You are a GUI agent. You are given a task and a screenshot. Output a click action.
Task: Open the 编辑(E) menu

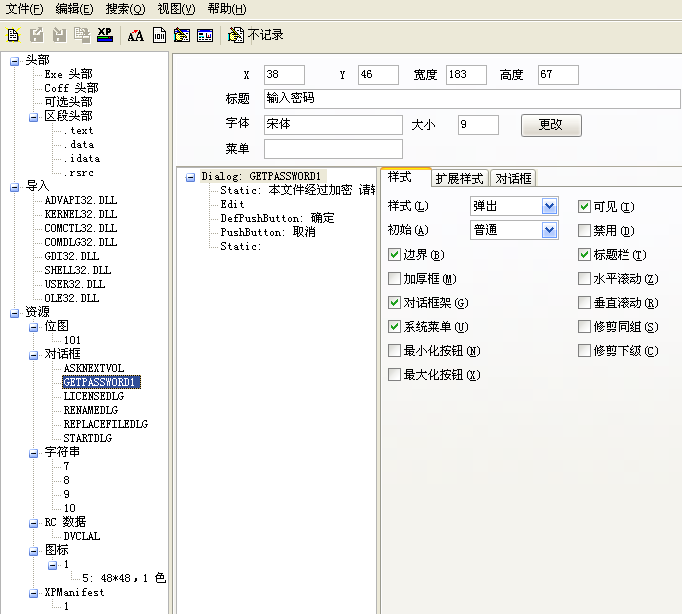pyautogui.click(x=74, y=9)
